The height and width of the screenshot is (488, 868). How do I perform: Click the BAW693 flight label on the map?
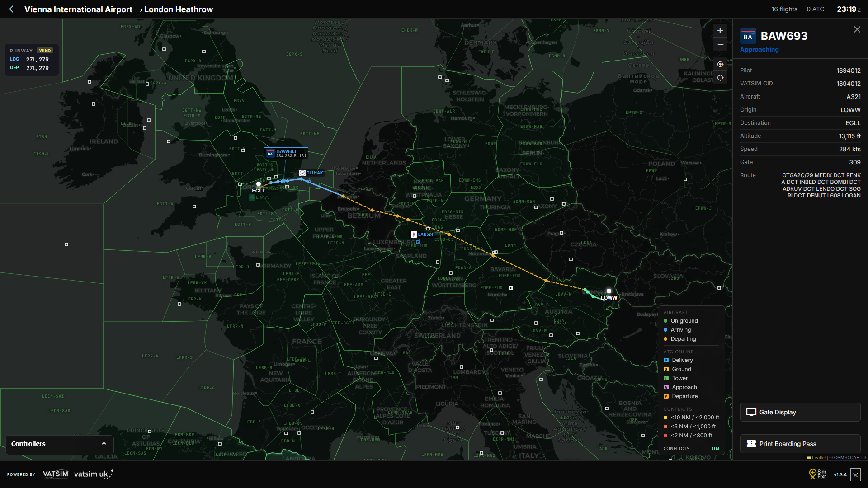[286, 153]
